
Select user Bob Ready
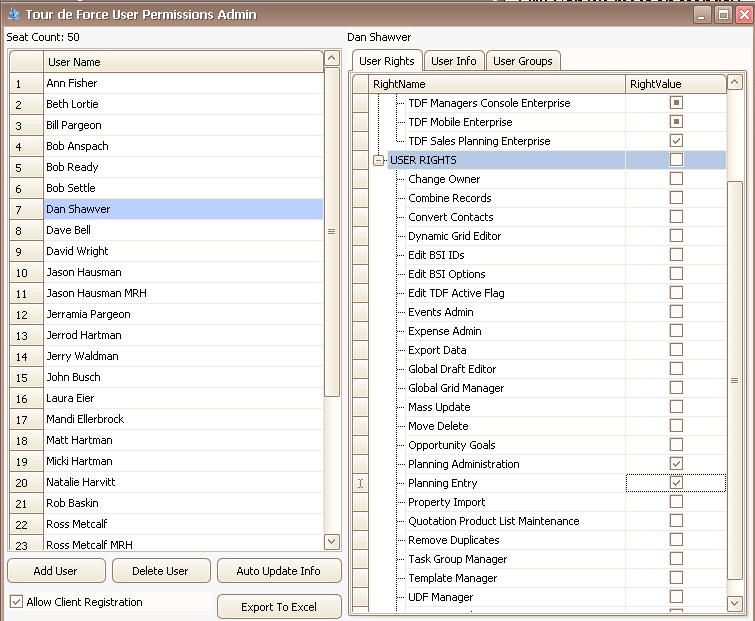(x=183, y=167)
